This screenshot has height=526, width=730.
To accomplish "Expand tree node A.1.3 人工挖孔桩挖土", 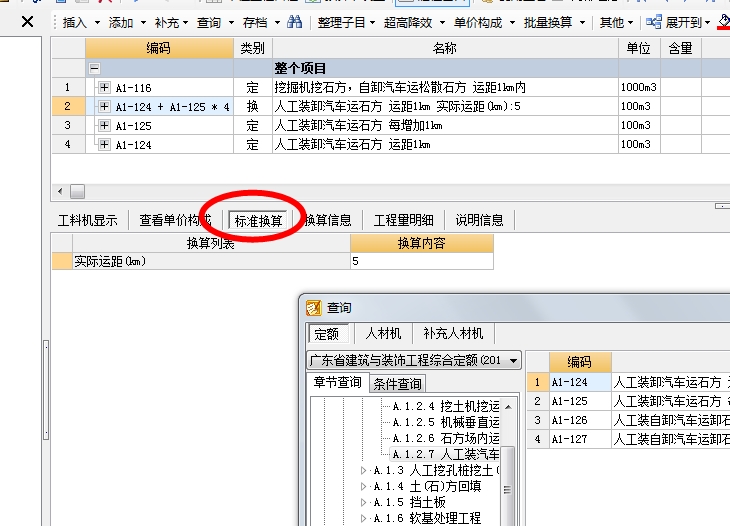I will coord(364,471).
